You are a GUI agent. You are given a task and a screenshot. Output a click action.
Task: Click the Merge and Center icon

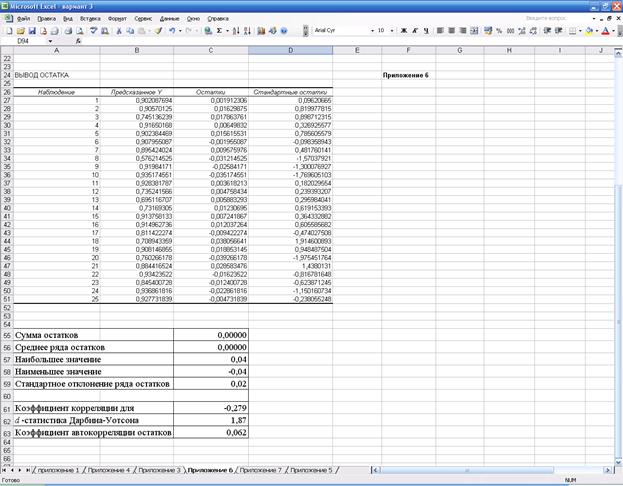click(473, 31)
